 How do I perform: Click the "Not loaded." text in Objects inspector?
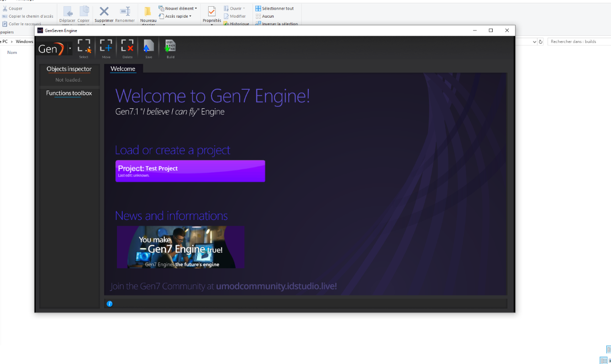(69, 80)
